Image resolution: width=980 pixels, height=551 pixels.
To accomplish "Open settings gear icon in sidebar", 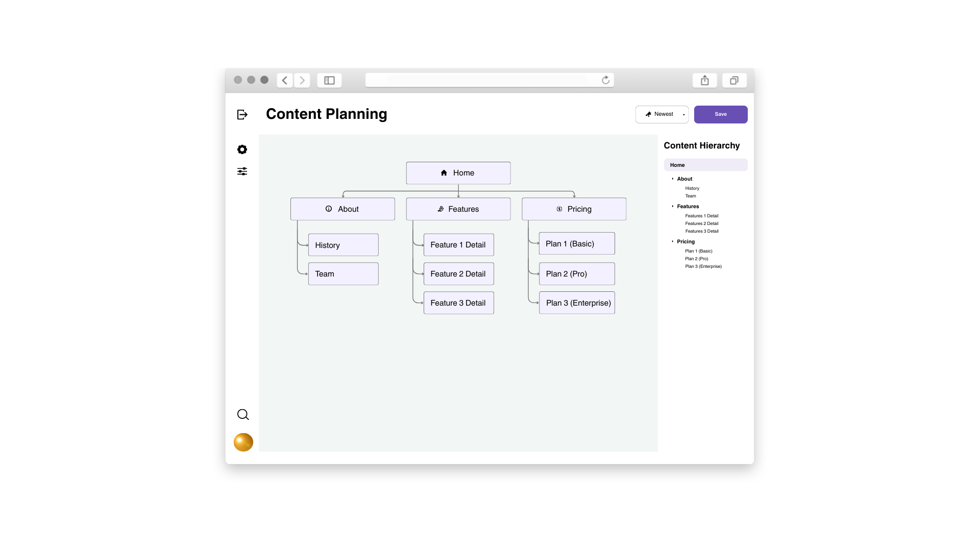I will (242, 149).
